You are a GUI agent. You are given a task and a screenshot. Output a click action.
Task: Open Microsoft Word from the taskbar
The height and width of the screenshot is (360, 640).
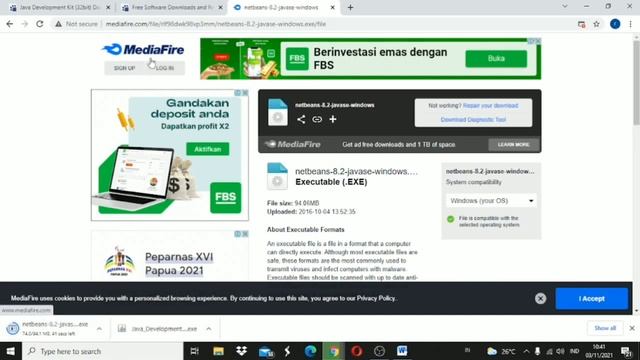click(402, 351)
